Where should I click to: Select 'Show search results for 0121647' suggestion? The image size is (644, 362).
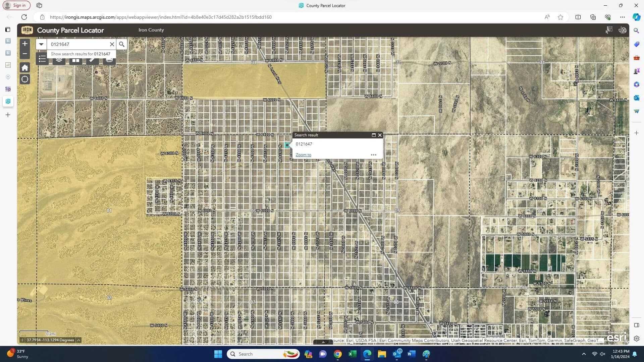80,54
